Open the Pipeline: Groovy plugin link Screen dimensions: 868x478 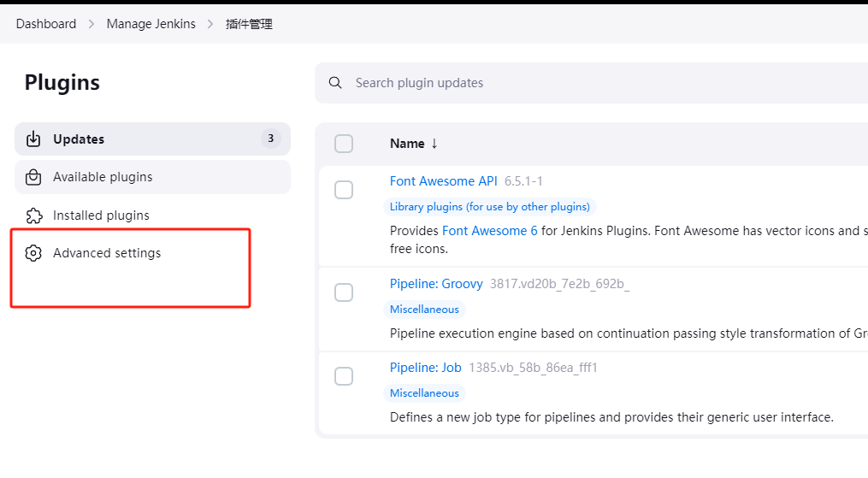[436, 284]
